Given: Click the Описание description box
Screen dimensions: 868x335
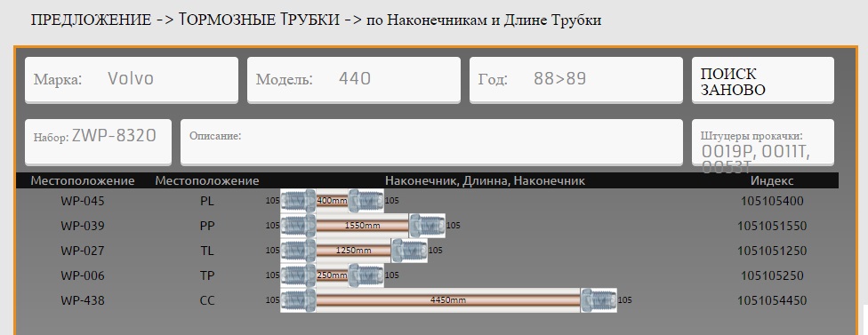Looking at the screenshot, I should [431, 142].
